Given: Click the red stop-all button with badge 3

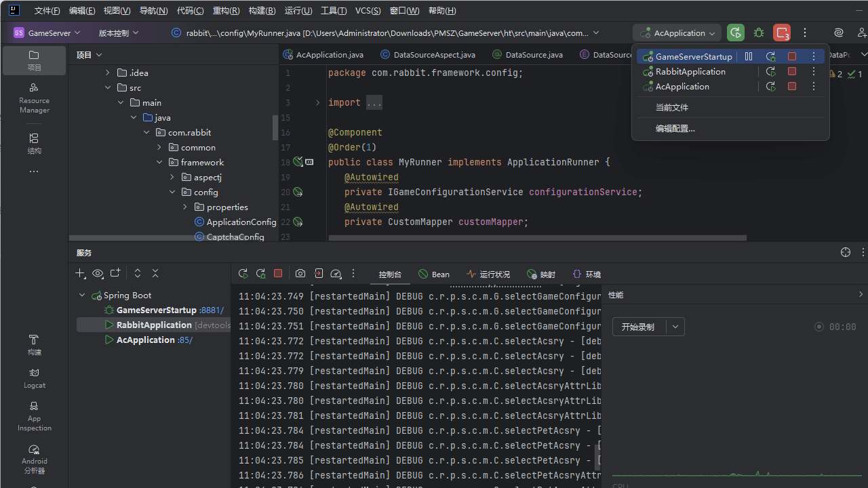Looking at the screenshot, I should [x=782, y=33].
